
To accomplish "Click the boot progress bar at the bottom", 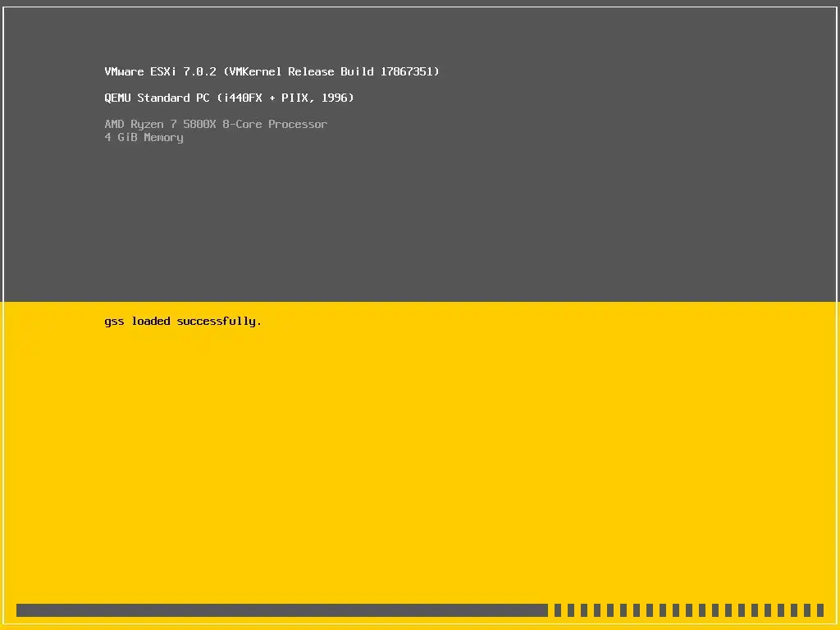I will 420,610.
